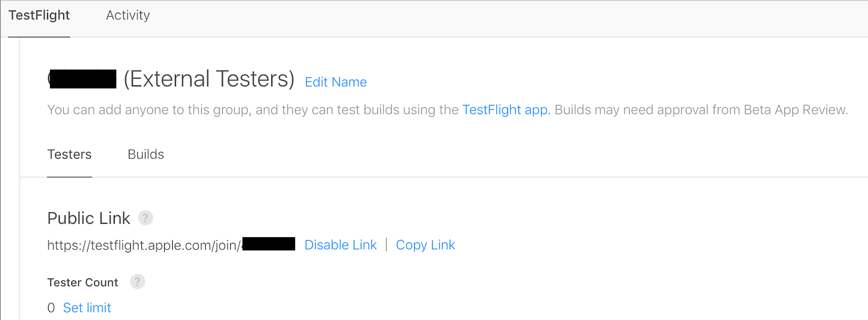The height and width of the screenshot is (320, 868).
Task: Click the Tester Count help icon
Action: click(x=137, y=282)
